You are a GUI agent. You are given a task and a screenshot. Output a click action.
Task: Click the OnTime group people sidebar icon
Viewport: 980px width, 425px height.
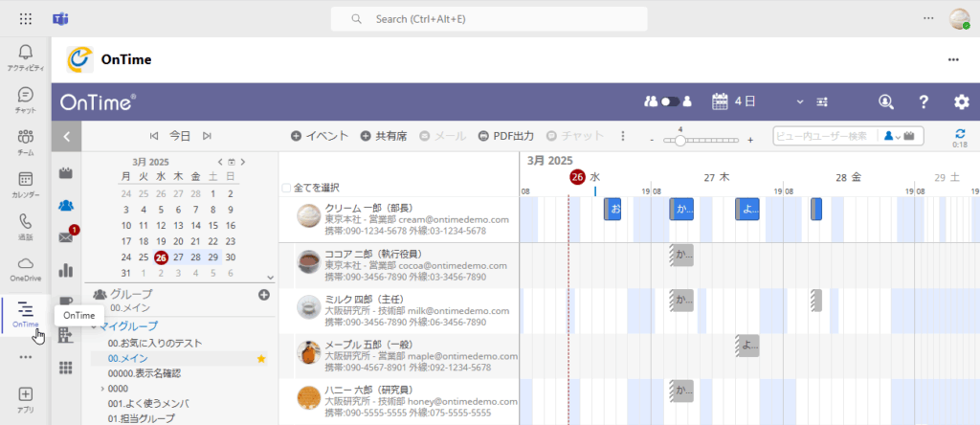66,205
